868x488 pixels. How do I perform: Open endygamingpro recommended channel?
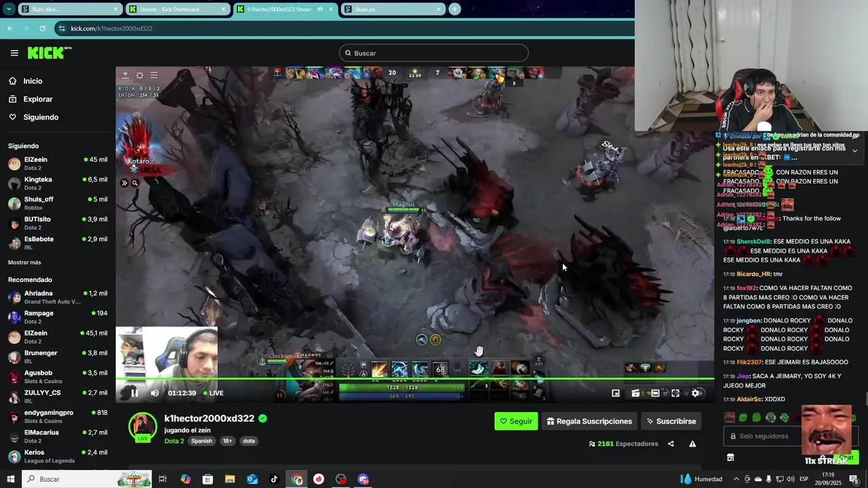58,416
